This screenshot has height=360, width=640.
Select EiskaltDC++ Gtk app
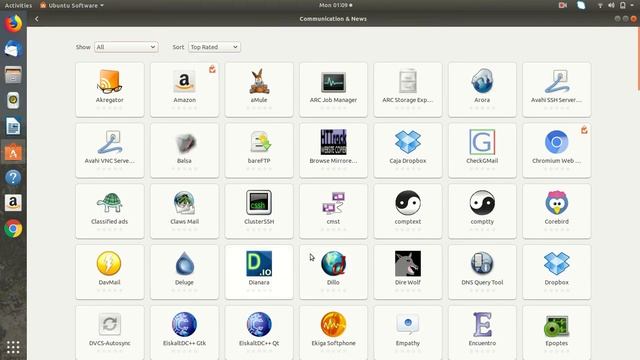[184, 333]
